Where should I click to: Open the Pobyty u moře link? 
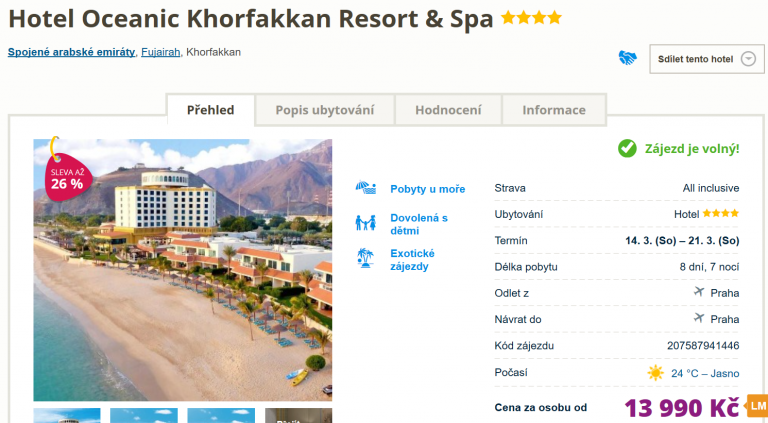pyautogui.click(x=428, y=189)
